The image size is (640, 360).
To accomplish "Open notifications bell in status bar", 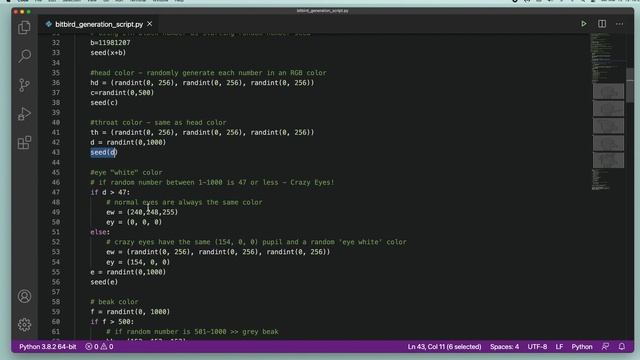I will tap(622, 347).
